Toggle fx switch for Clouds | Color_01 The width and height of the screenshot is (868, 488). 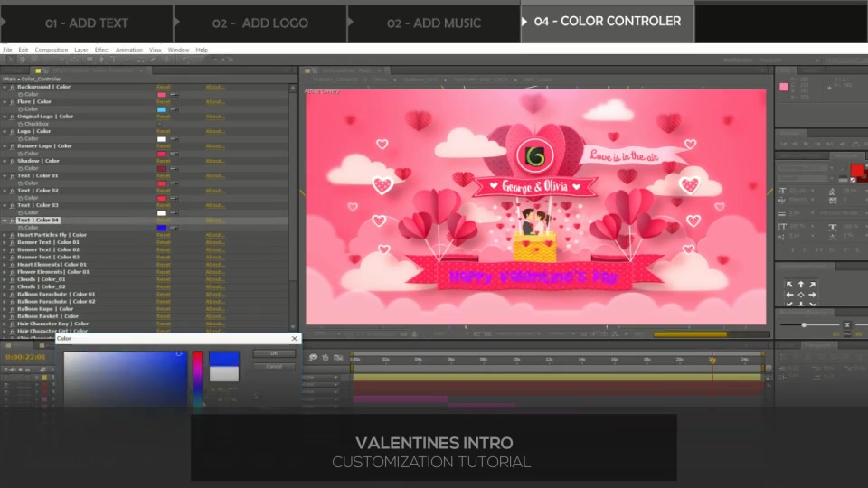tap(12, 279)
